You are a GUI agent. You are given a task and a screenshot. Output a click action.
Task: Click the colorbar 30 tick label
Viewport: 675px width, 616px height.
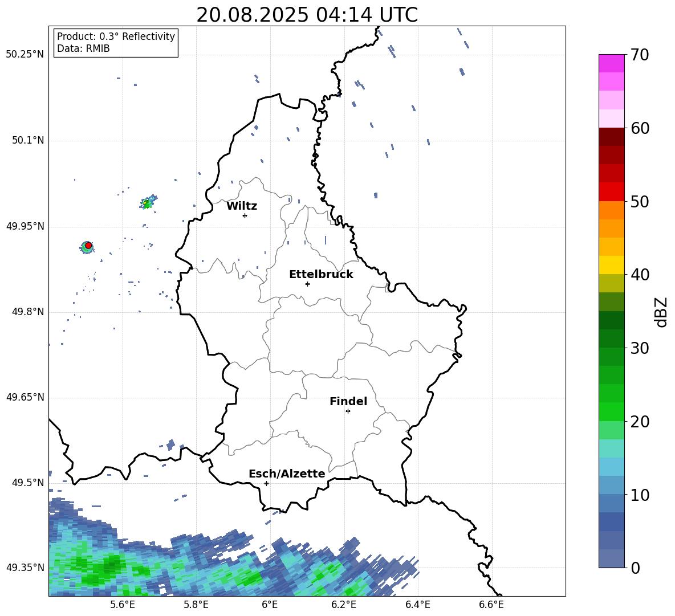tap(640, 348)
